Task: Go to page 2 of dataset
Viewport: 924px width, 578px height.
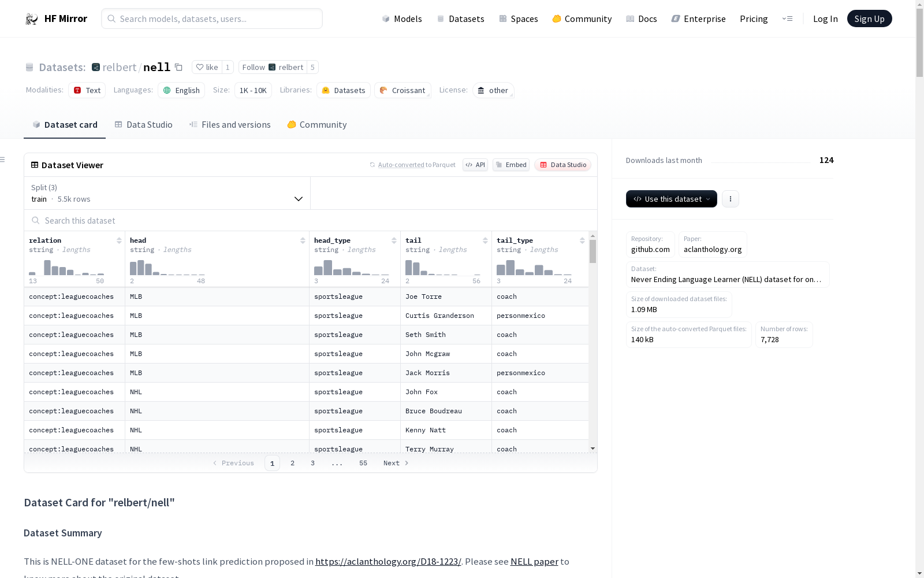Action: pos(293,463)
